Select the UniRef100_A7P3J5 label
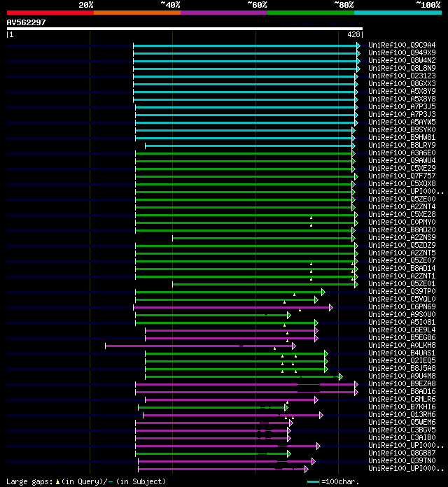 [x=402, y=106]
